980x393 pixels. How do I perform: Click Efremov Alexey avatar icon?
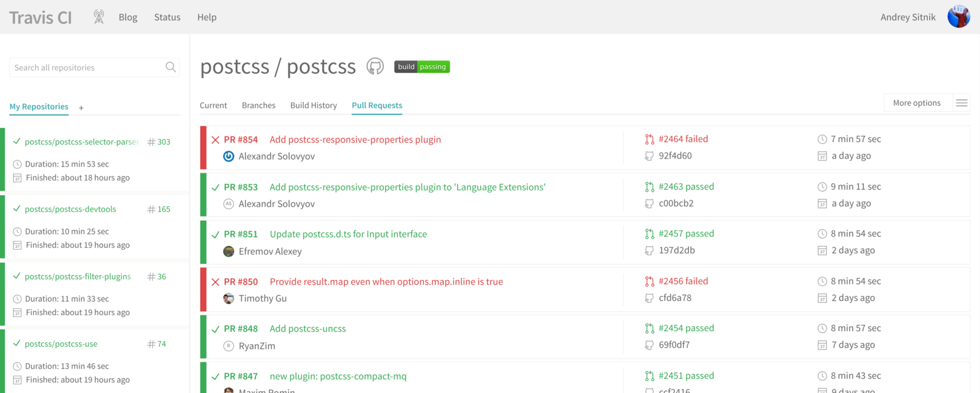tap(228, 251)
